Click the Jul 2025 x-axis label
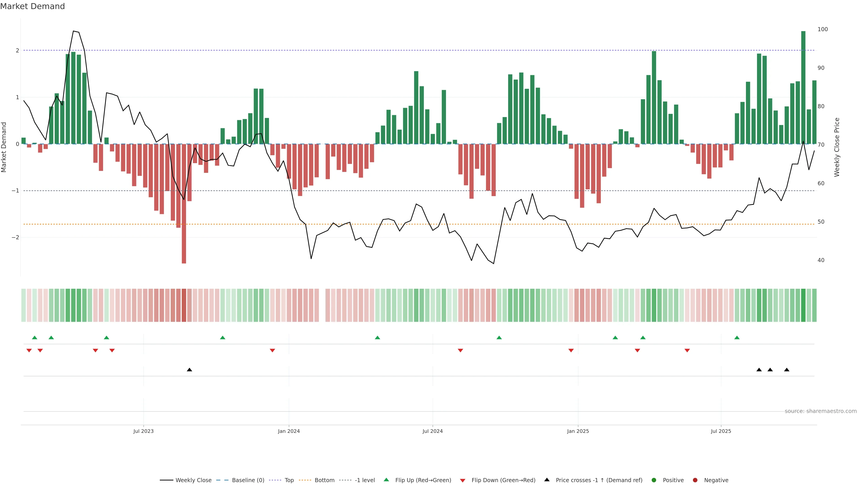868x488 pixels. (x=721, y=431)
